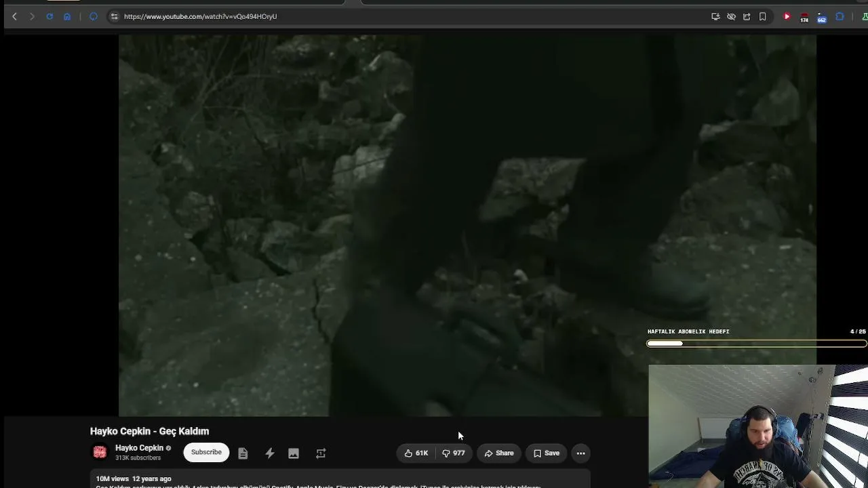This screenshot has height=488, width=868.
Task: Subscribe to Hayko Cepkin channel
Action: pos(206,452)
